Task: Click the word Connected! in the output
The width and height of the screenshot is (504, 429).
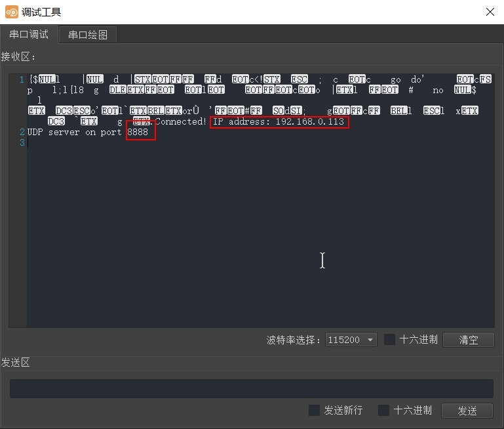Action: coord(180,122)
